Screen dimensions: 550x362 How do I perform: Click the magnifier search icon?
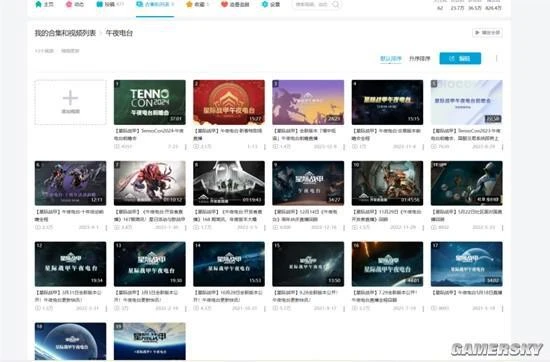click(336, 4)
